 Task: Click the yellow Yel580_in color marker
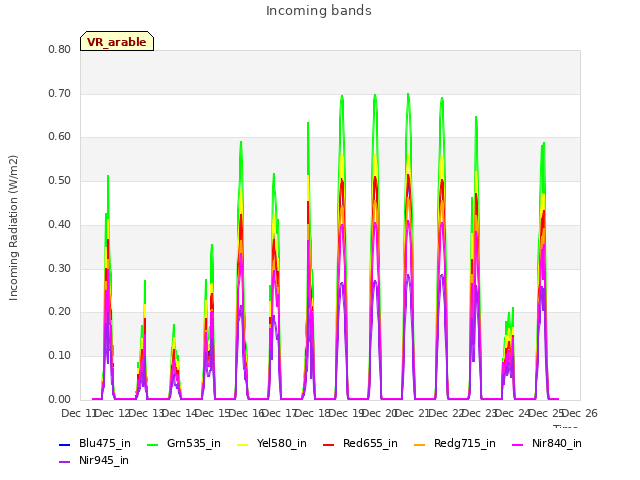point(242,444)
